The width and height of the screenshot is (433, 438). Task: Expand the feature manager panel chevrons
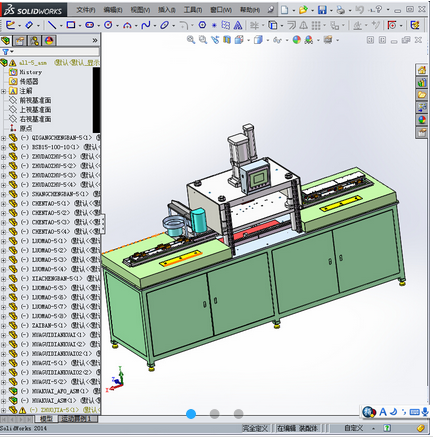click(x=95, y=40)
